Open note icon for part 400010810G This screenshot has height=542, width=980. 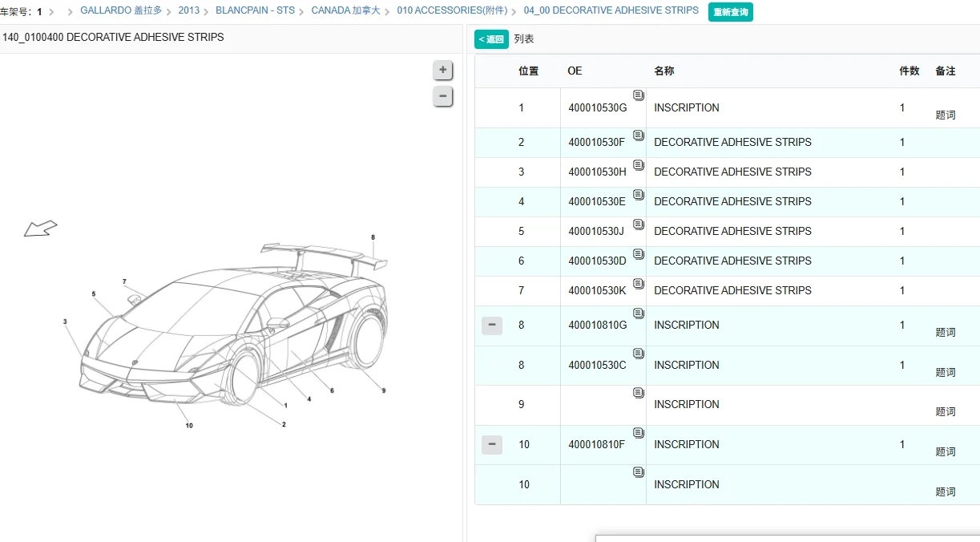[x=639, y=313]
